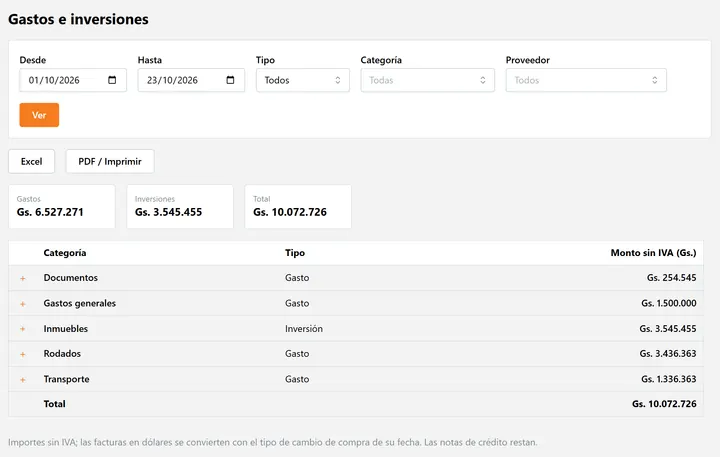The width and height of the screenshot is (720, 457).
Task: Expand the Inmuebles category row
Action: [22, 329]
